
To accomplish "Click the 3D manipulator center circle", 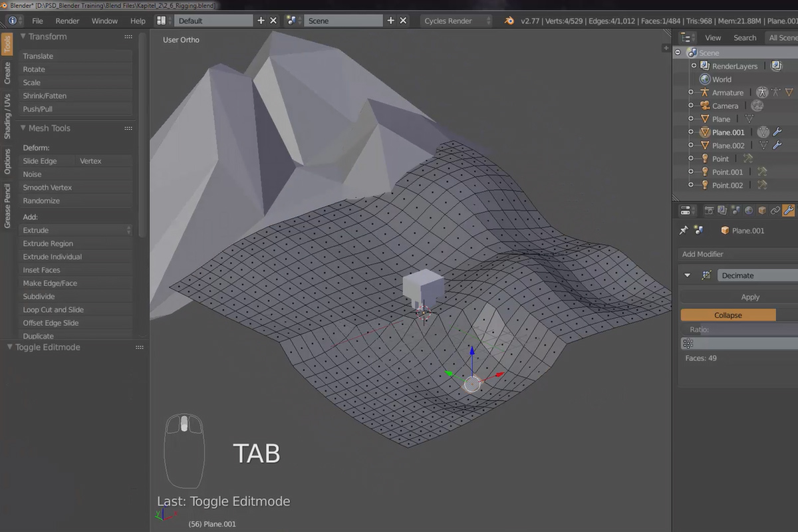I will [471, 384].
